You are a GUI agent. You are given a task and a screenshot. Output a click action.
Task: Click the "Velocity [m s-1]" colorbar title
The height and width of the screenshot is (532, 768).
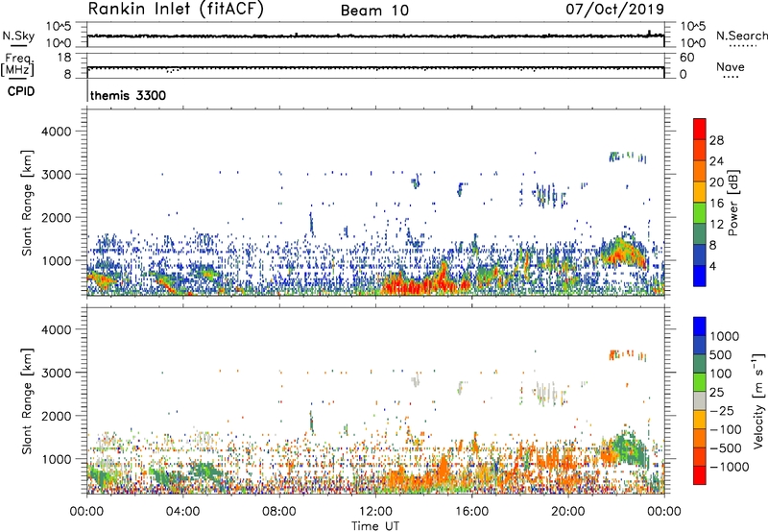(x=759, y=400)
